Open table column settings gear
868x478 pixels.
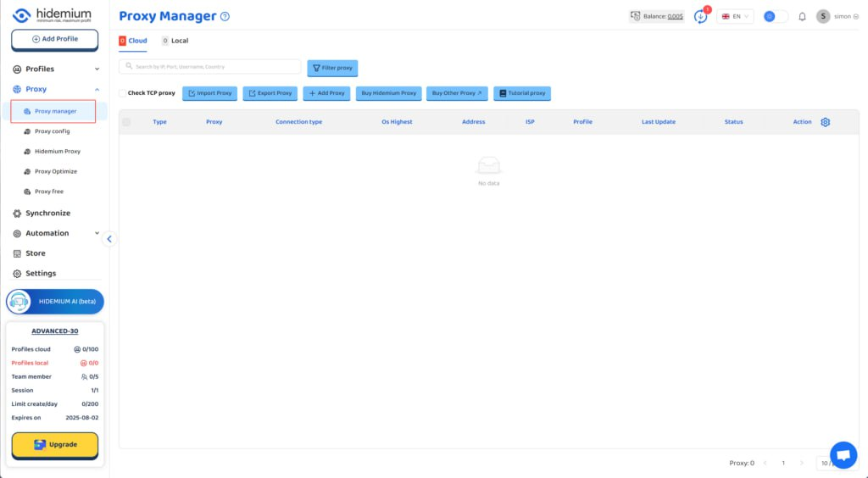tap(826, 122)
